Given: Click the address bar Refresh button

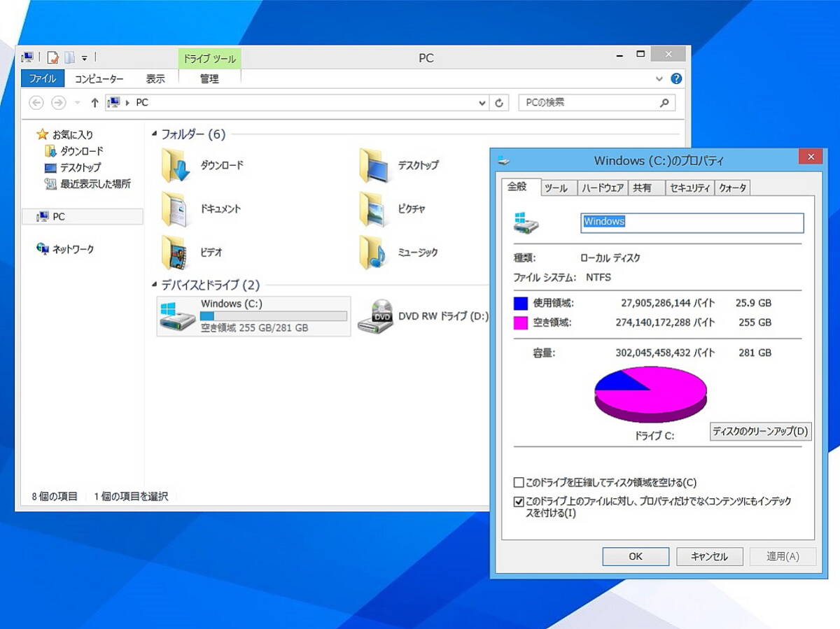Looking at the screenshot, I should point(499,103).
